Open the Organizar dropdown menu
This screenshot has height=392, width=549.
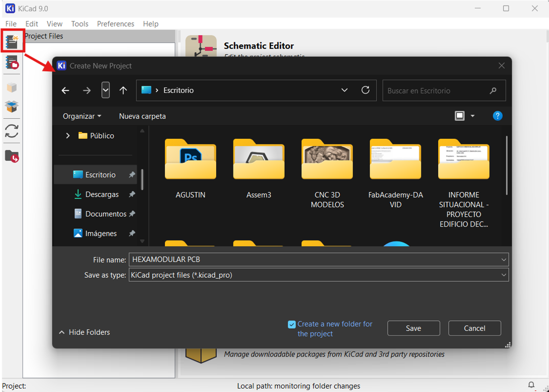[x=82, y=116]
